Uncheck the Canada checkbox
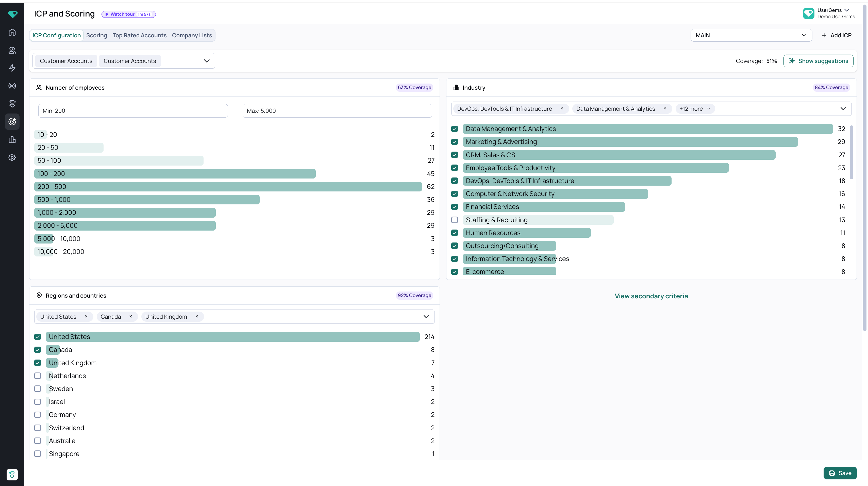 tap(38, 350)
